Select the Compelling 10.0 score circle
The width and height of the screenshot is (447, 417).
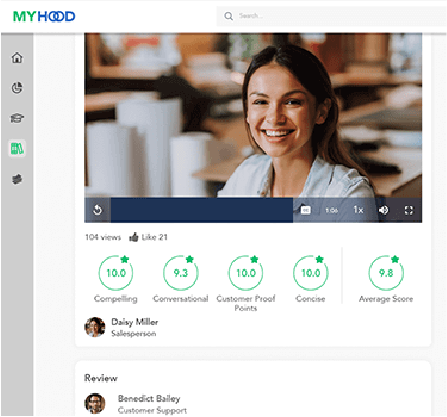(x=116, y=273)
